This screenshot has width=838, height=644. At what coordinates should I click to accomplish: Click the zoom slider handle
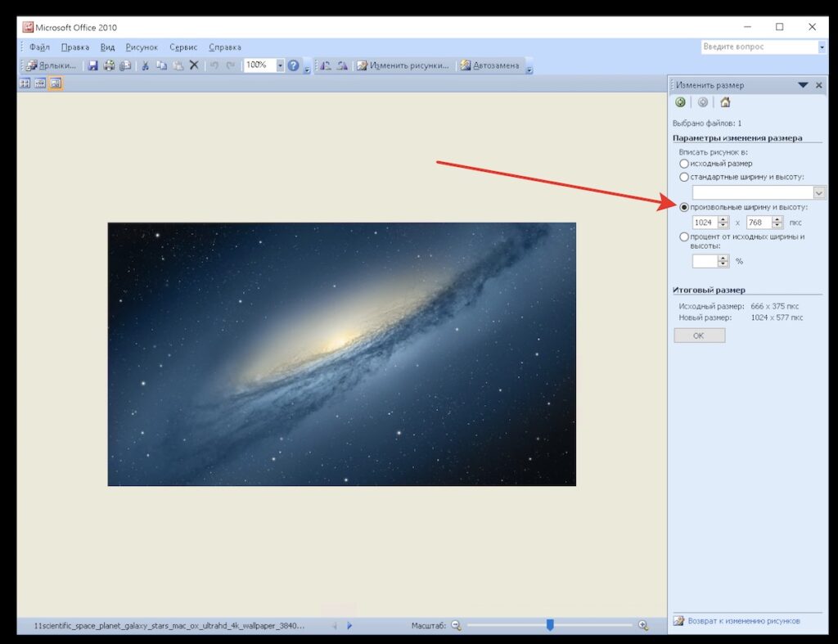(550, 624)
